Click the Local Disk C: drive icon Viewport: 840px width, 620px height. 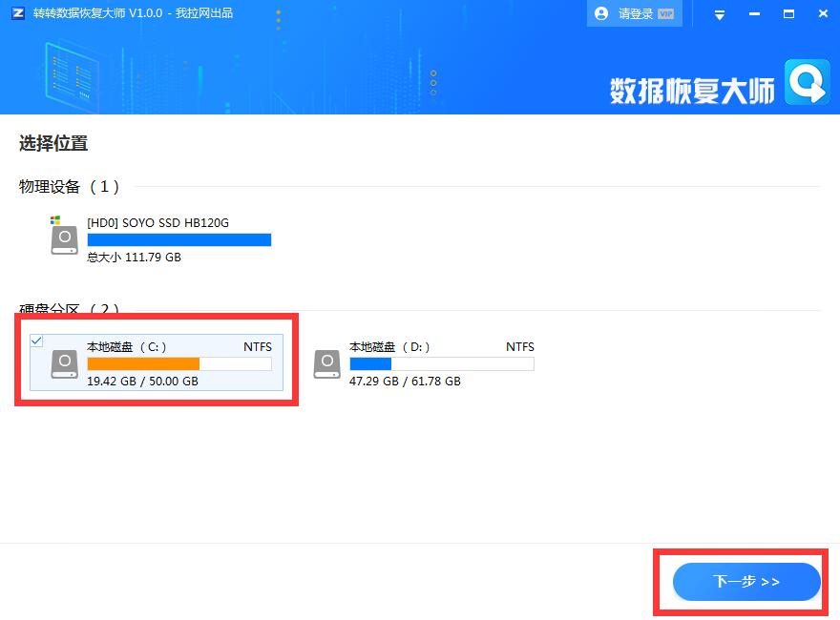(63, 363)
